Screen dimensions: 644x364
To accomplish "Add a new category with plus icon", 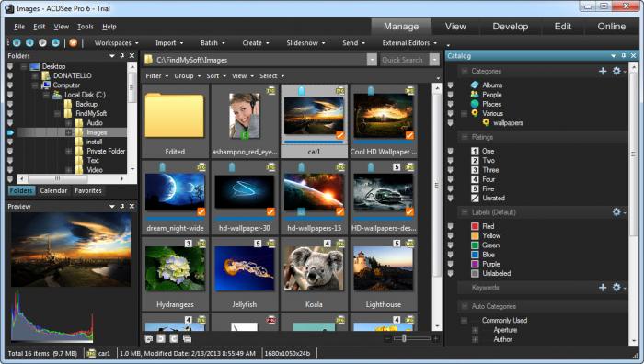I will point(603,71).
